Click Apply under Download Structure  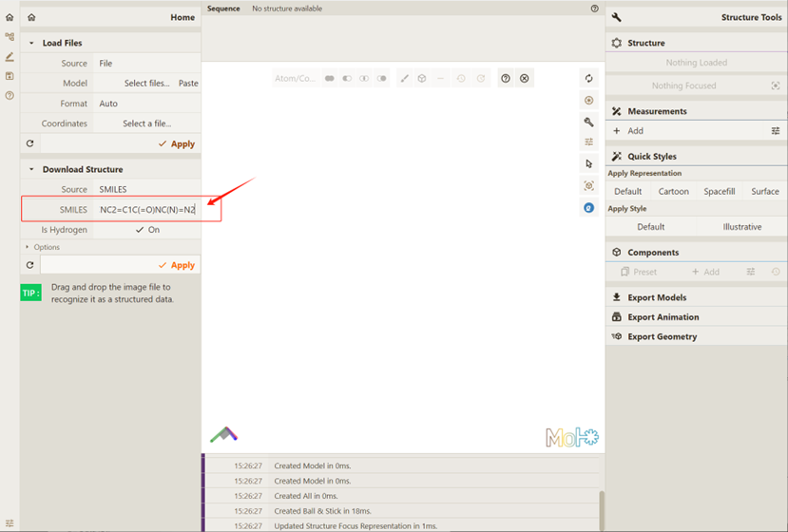pyautogui.click(x=177, y=265)
